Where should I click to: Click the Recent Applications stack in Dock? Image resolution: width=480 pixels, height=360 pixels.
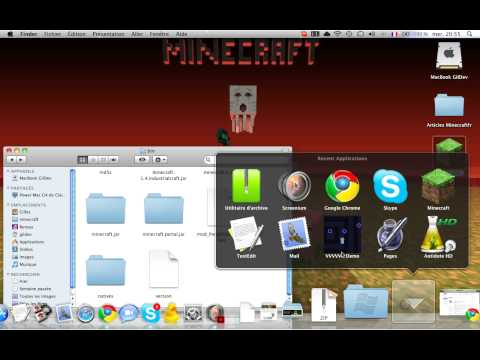tap(413, 302)
